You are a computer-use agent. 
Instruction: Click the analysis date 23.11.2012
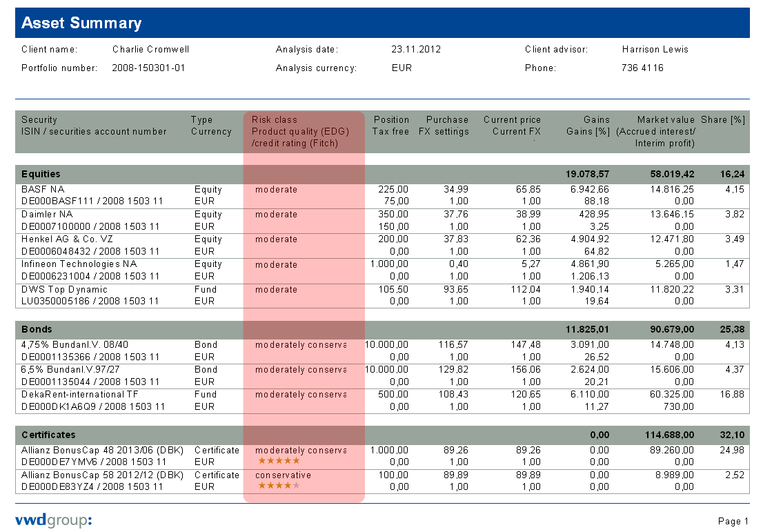[x=415, y=50]
